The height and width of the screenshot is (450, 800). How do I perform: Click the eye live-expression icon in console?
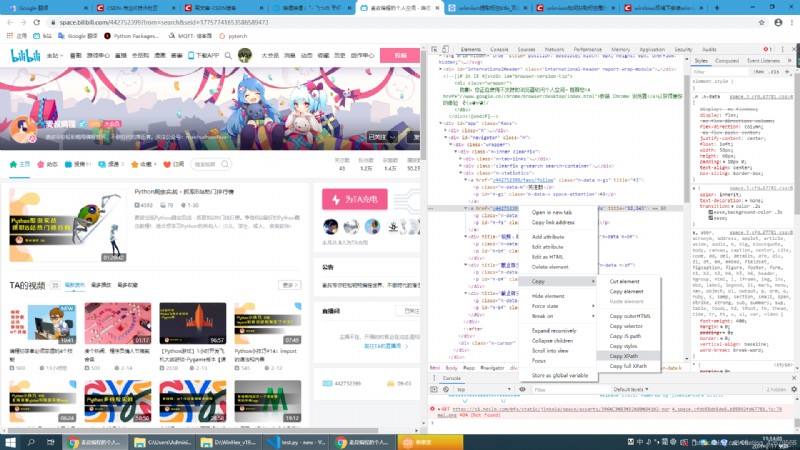522,389
